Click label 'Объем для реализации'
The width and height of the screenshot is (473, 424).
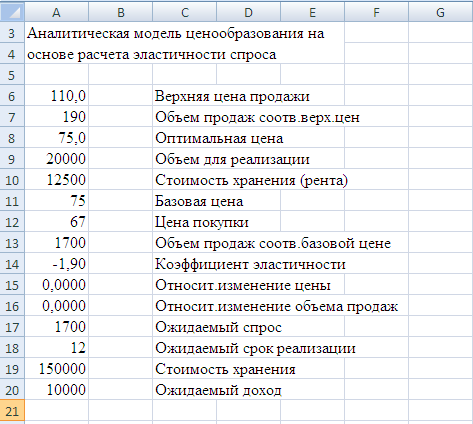pyautogui.click(x=232, y=159)
